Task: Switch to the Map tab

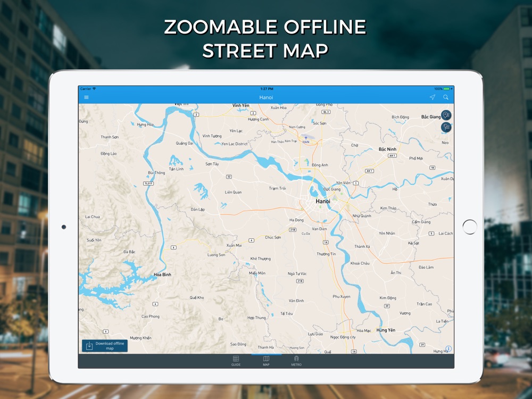Action: tap(266, 361)
